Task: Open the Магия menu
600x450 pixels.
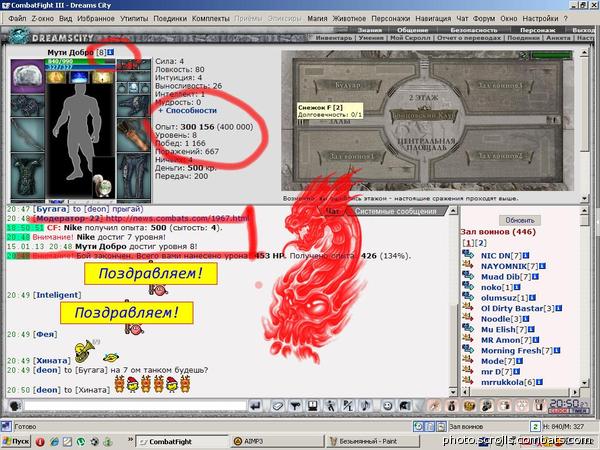Action: (x=317, y=18)
